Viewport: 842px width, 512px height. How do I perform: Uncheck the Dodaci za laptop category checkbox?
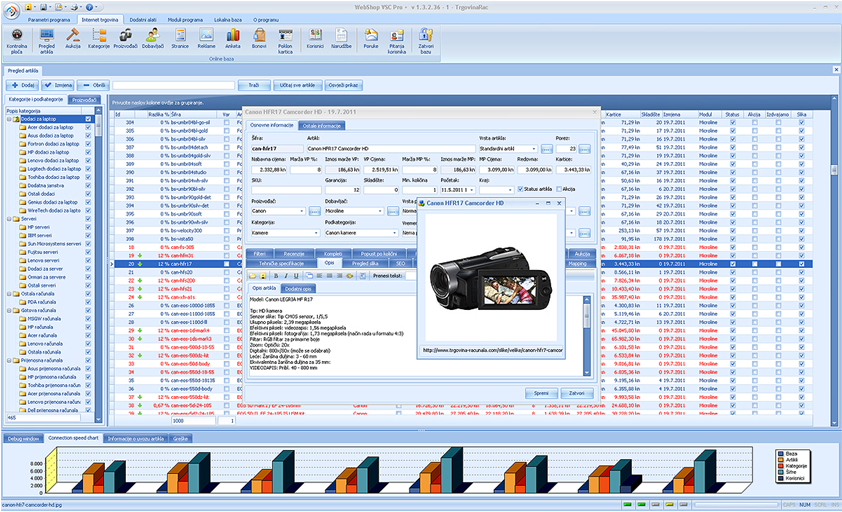tap(88, 119)
